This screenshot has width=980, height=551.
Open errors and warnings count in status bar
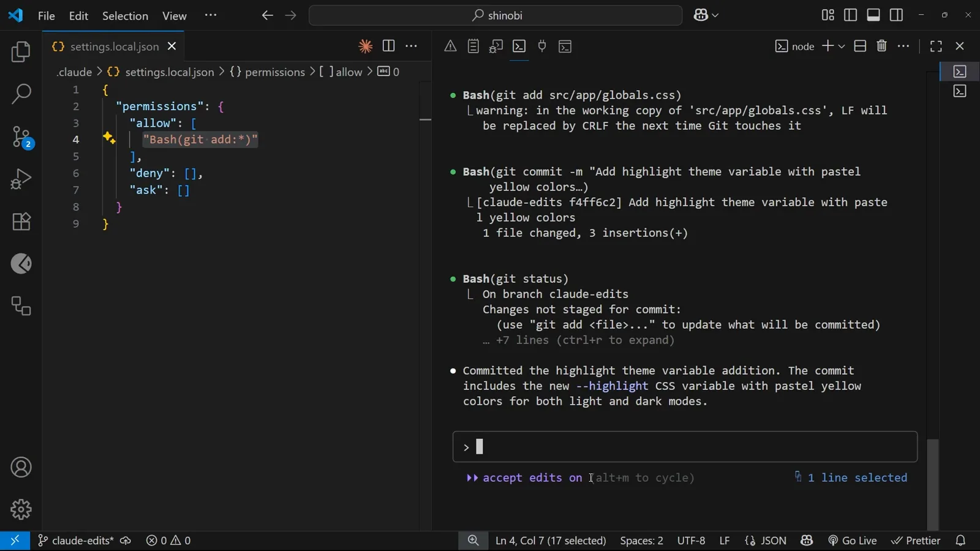(x=168, y=541)
